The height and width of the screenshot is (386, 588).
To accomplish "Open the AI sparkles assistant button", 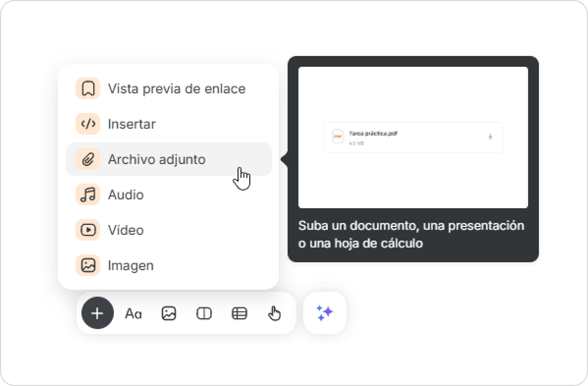I will 324,313.
